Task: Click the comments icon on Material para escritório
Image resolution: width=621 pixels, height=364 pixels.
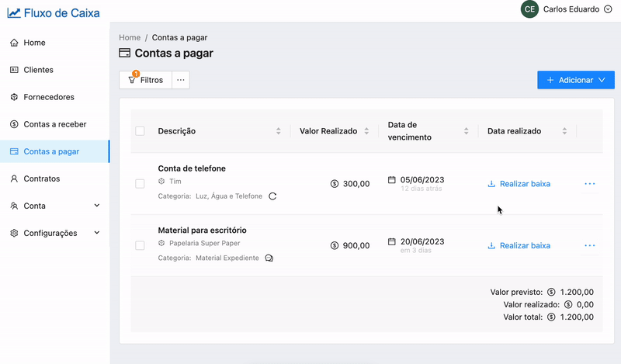Action: click(x=269, y=258)
